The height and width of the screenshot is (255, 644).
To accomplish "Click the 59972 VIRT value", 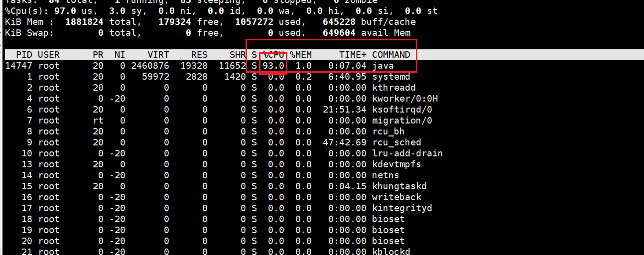I will click(x=155, y=77).
